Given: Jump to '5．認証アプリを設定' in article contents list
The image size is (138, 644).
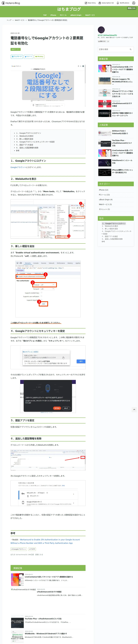Looking at the screenshot, I should [x=25, y=145].
